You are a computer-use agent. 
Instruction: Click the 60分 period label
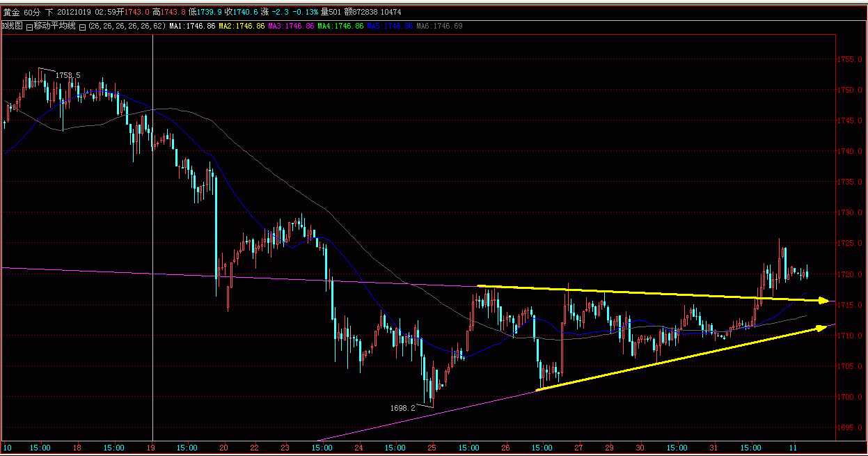coord(32,12)
